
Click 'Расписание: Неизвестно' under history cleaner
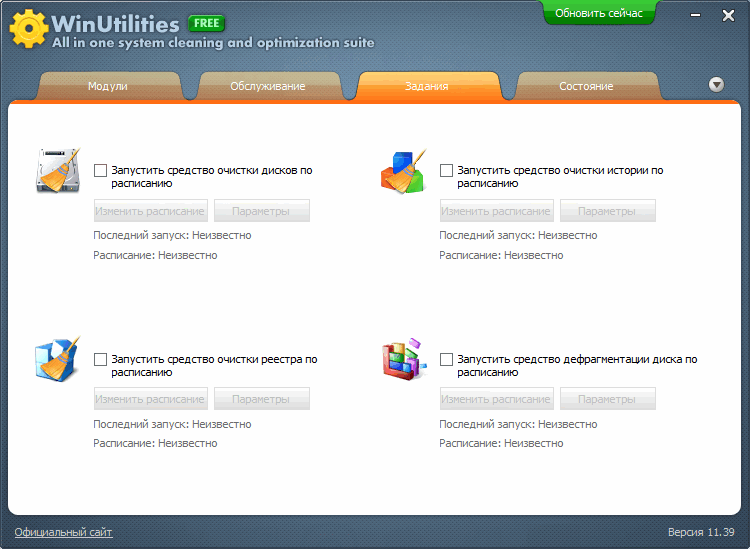coord(501,255)
